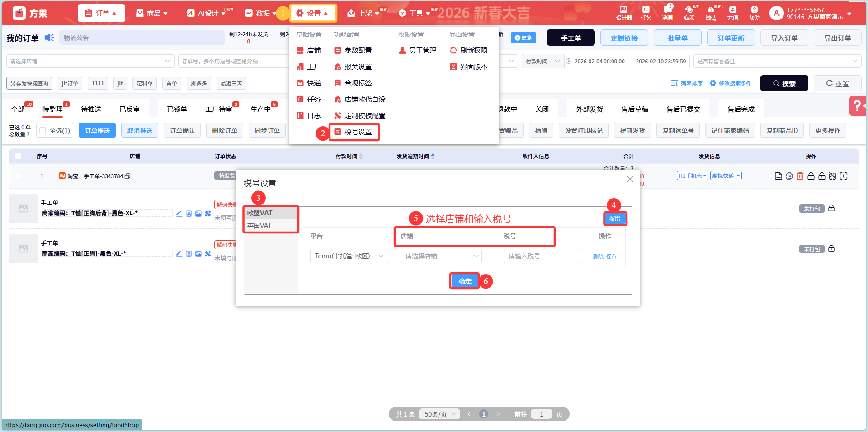
Task: Toggle the 全选(1) select-all checkbox
Action: point(42,130)
